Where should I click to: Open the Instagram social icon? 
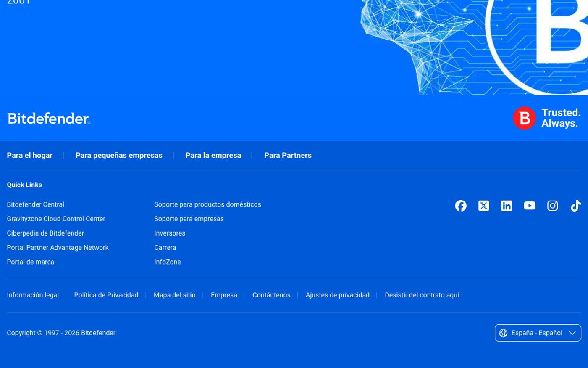tap(553, 206)
